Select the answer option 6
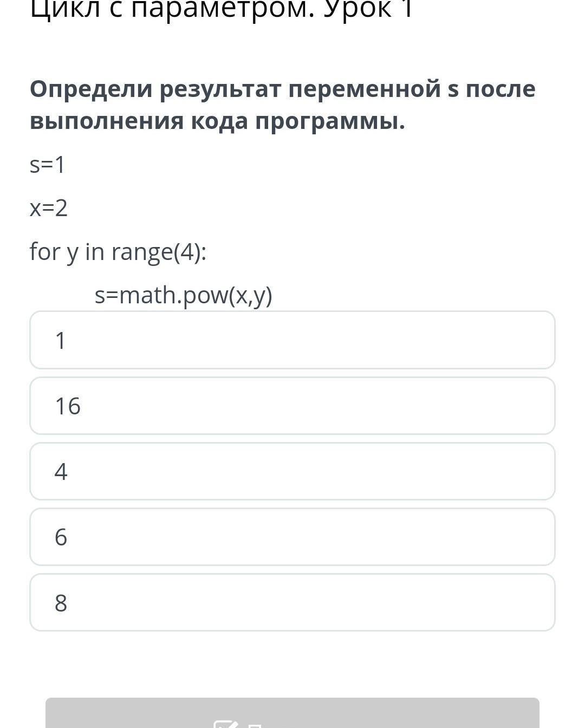 click(292, 537)
